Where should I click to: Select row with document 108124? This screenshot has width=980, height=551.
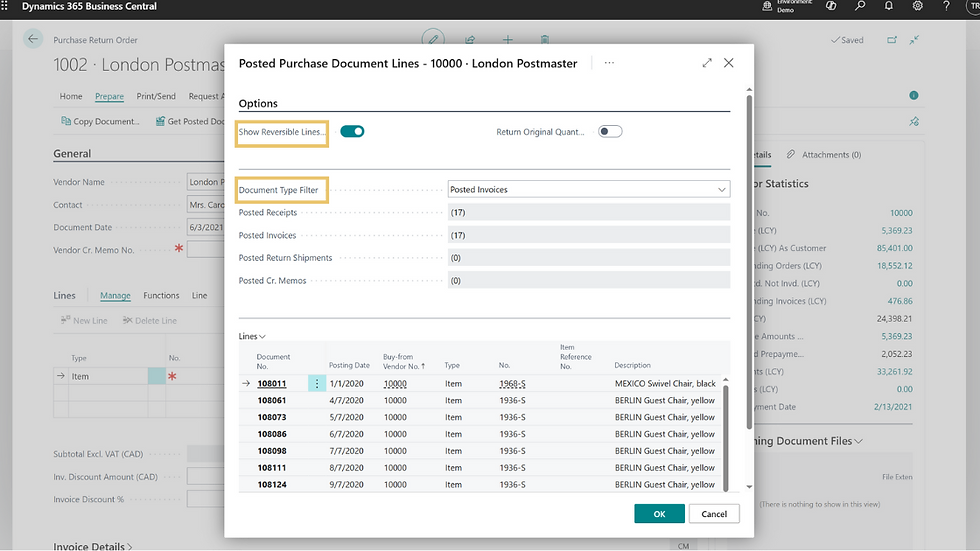click(x=480, y=485)
